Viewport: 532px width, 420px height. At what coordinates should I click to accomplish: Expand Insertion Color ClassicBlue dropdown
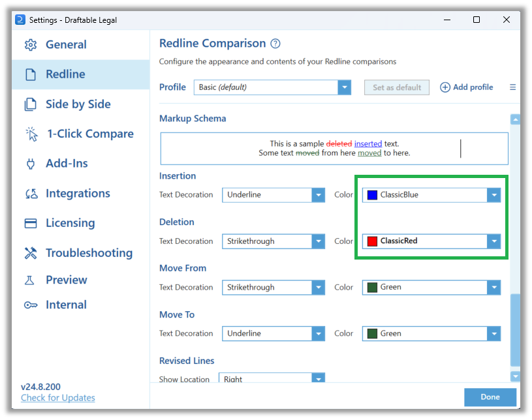point(494,195)
